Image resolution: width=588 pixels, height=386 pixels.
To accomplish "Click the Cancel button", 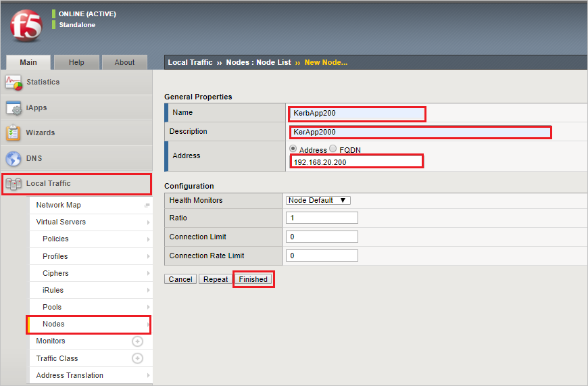I will (x=180, y=279).
